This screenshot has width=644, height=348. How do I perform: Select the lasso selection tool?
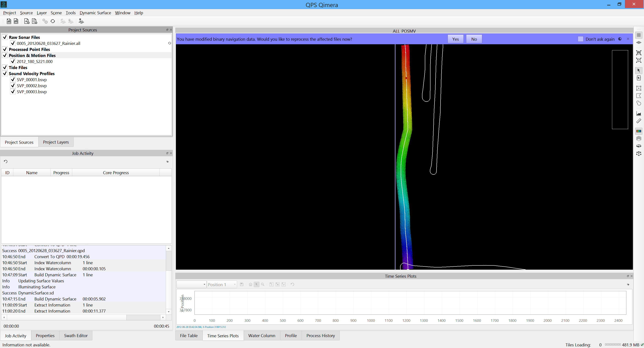tap(639, 103)
